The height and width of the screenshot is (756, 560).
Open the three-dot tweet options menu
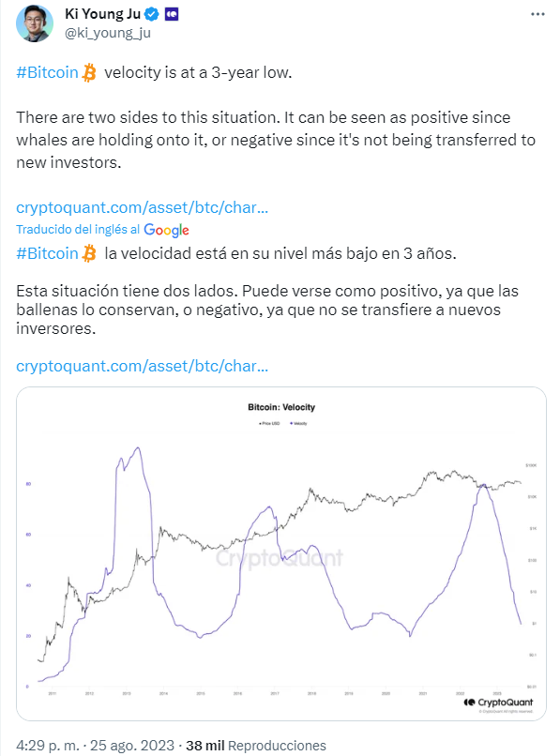(537, 14)
